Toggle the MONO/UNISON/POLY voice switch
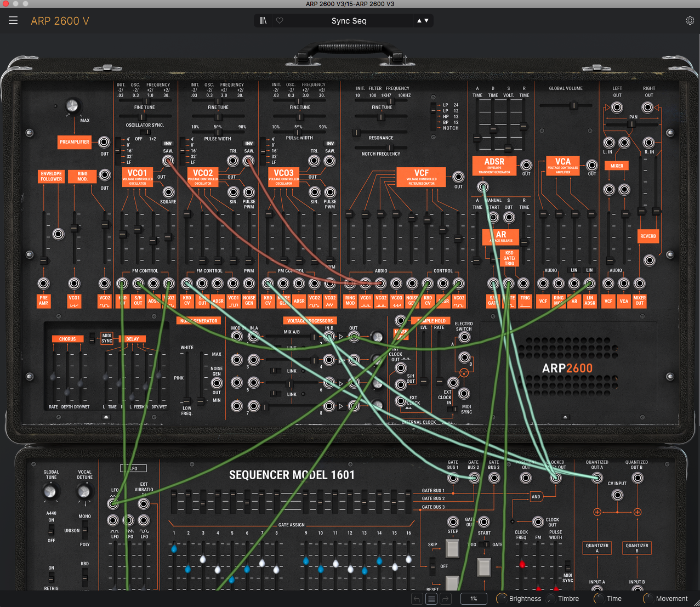The height and width of the screenshot is (607, 700). pyautogui.click(x=84, y=530)
